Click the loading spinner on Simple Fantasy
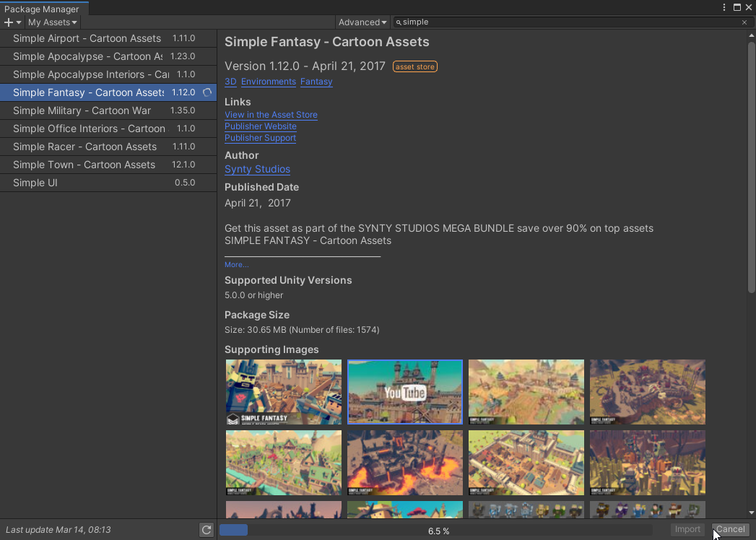The image size is (756, 540). pyautogui.click(x=207, y=92)
